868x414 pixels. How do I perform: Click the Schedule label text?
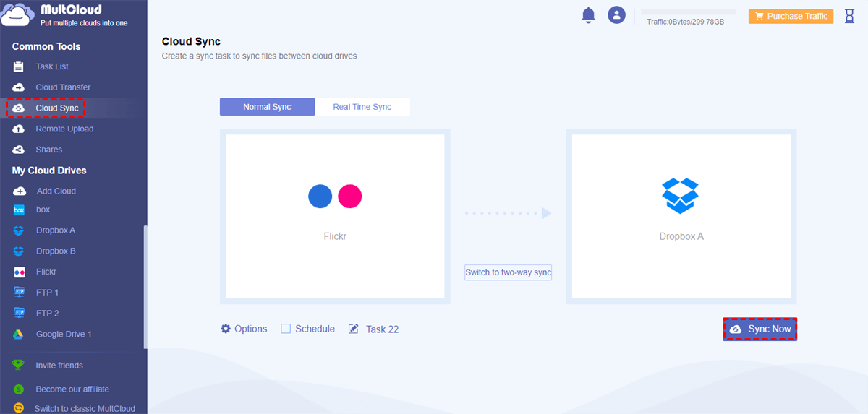[315, 329]
